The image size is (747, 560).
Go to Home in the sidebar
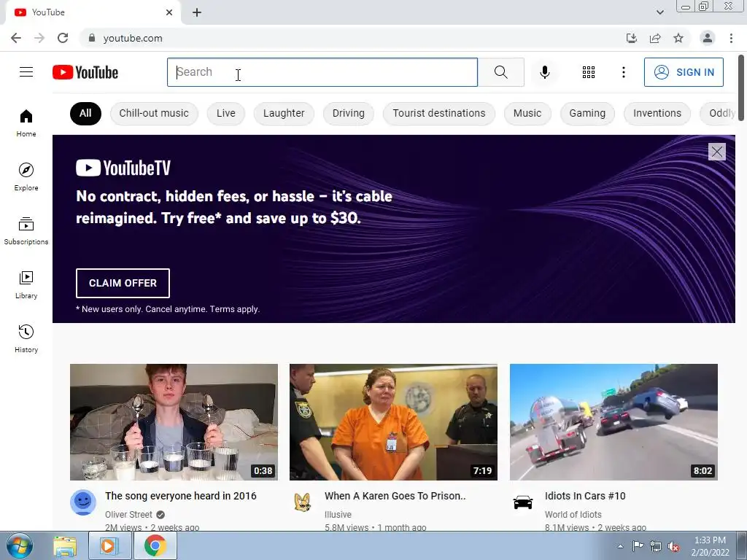(x=26, y=122)
